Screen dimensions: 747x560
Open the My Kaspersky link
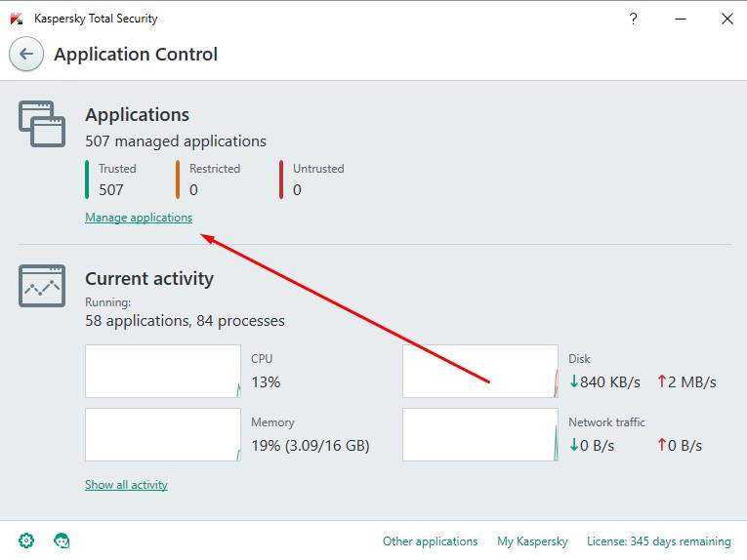[x=532, y=541]
